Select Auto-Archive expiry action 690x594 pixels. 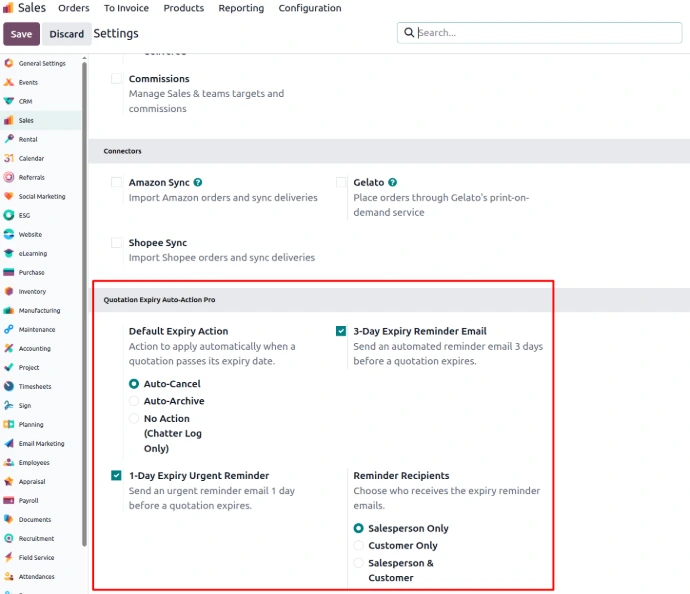tap(134, 401)
